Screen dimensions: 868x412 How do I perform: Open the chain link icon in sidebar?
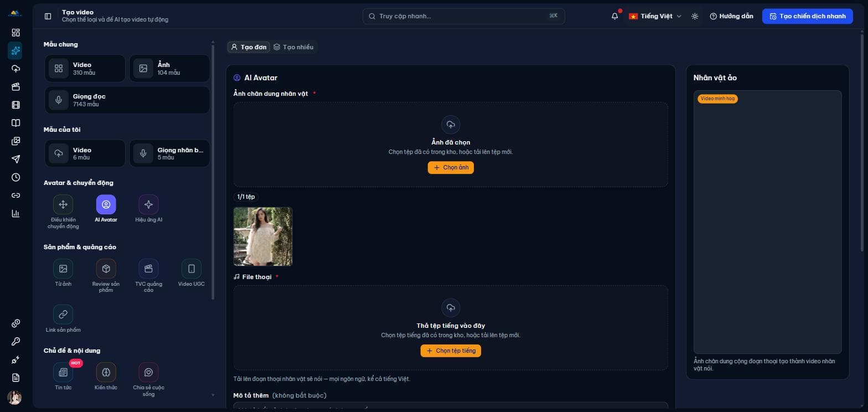click(x=15, y=195)
